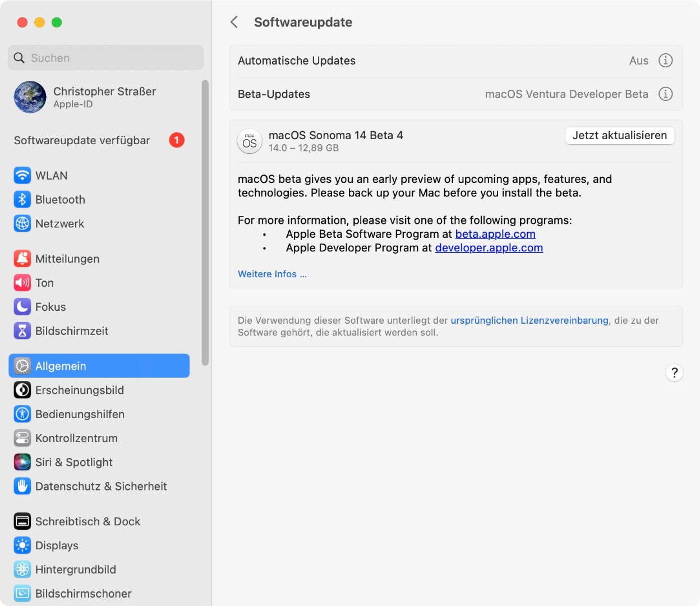Open info for Beta-Updates
700x606 pixels.
click(665, 94)
